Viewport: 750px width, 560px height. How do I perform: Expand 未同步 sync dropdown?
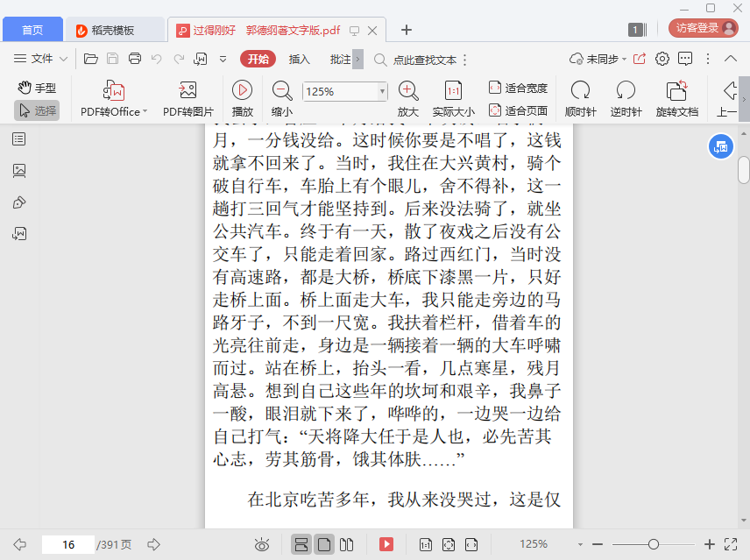pyautogui.click(x=624, y=60)
